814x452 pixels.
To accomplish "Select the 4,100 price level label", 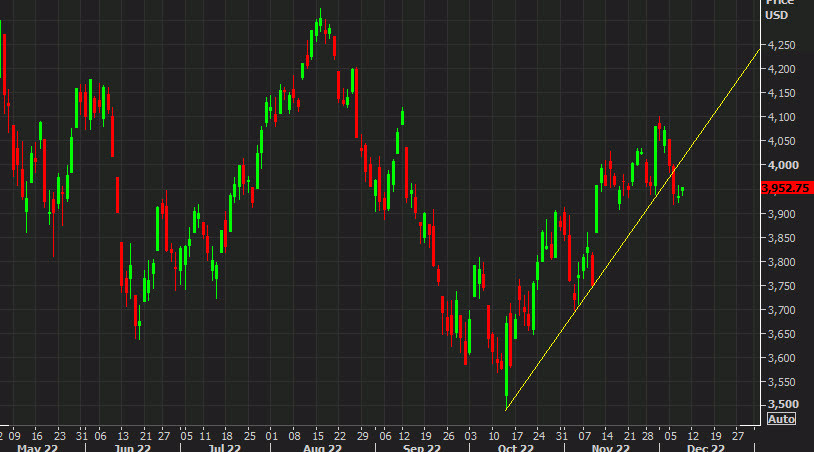I will (x=781, y=117).
